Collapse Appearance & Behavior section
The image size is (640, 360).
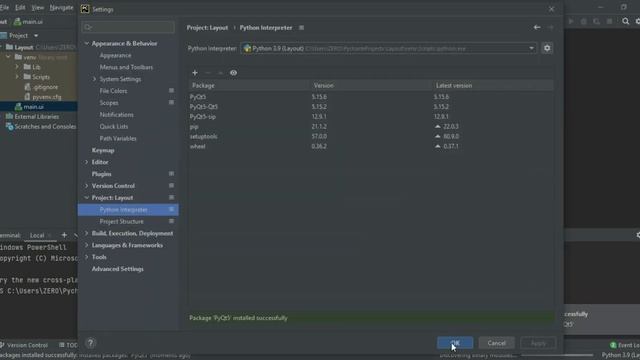click(87, 43)
